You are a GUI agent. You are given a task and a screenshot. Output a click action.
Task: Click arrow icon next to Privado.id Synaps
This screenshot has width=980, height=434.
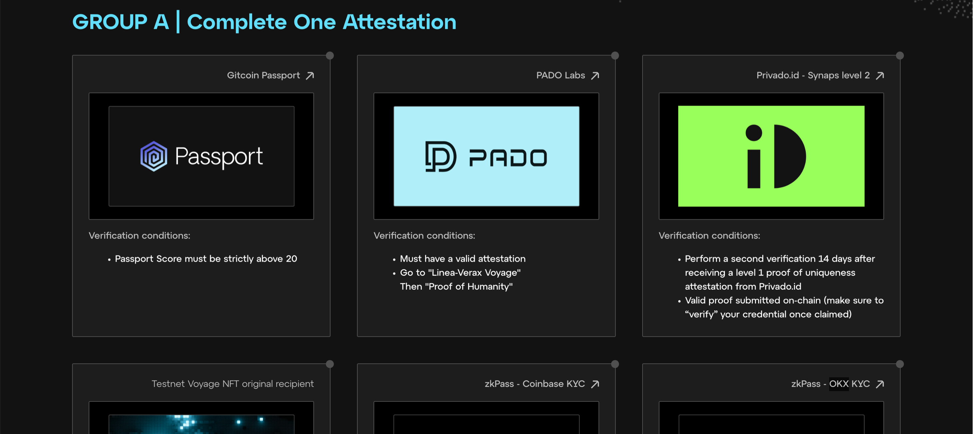click(x=880, y=76)
